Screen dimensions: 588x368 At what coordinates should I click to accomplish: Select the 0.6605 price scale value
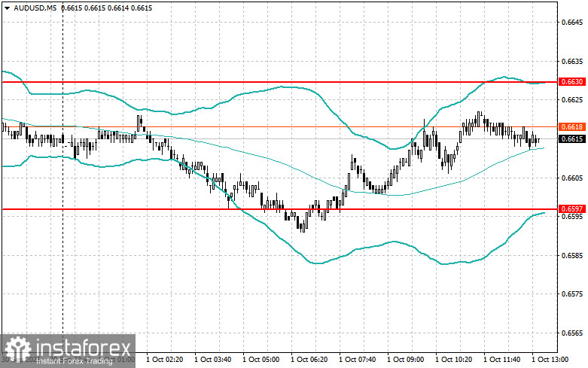(572, 178)
